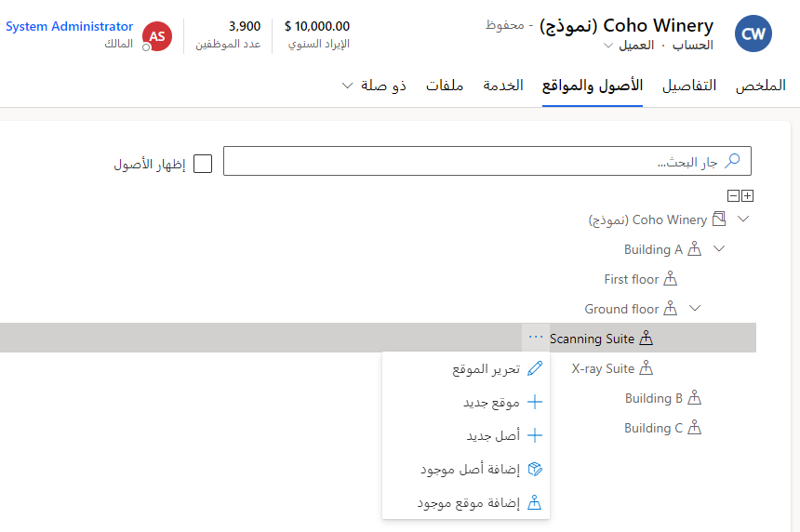800x532 pixels.
Task: Choose أصل جديد from the context menu
Action: point(466,435)
